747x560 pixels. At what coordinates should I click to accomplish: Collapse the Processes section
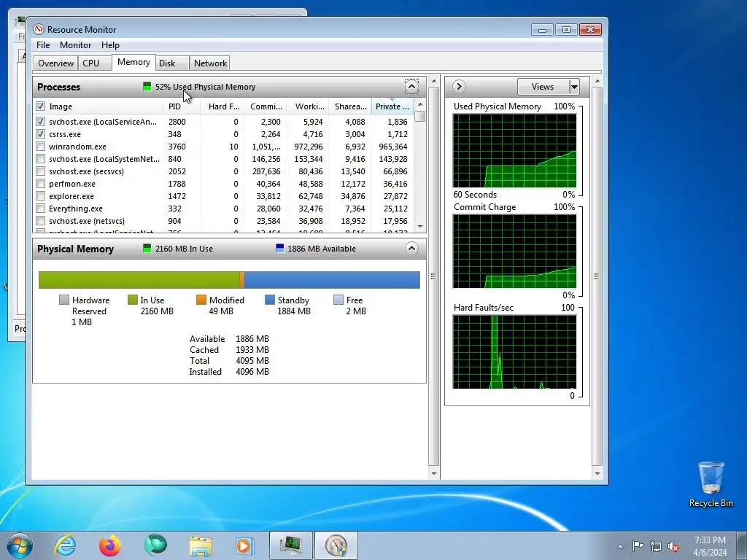411,87
